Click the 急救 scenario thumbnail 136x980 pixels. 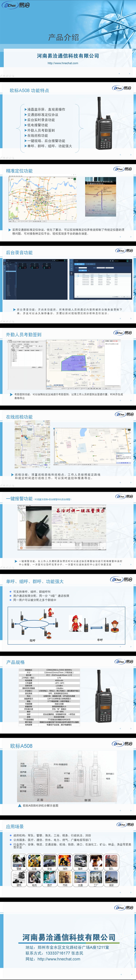pos(81,862)
